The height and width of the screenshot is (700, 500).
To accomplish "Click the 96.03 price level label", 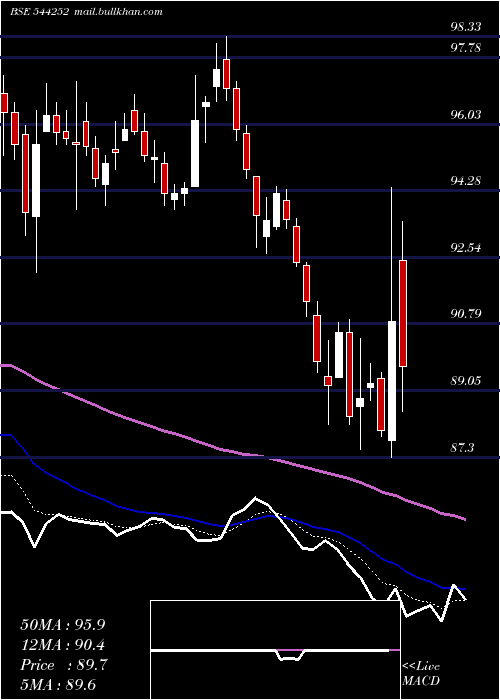I will (x=466, y=115).
